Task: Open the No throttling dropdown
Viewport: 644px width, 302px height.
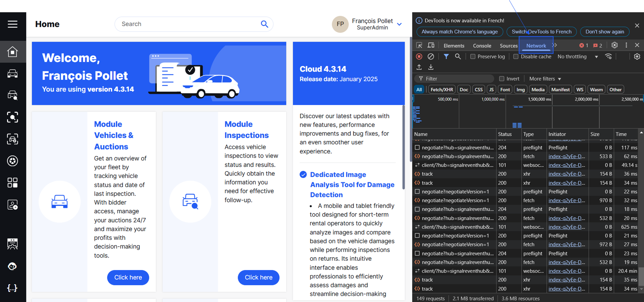Action: pyautogui.click(x=578, y=57)
